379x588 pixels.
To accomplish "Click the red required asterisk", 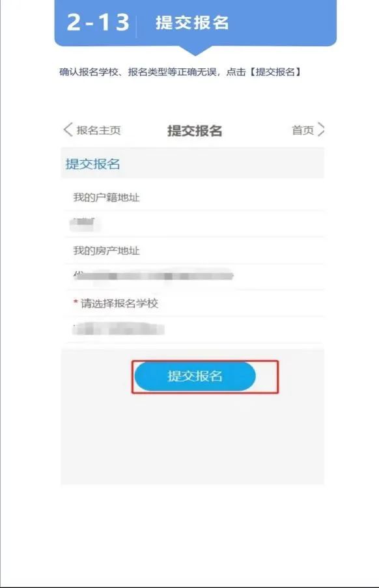I will pyautogui.click(x=76, y=302).
